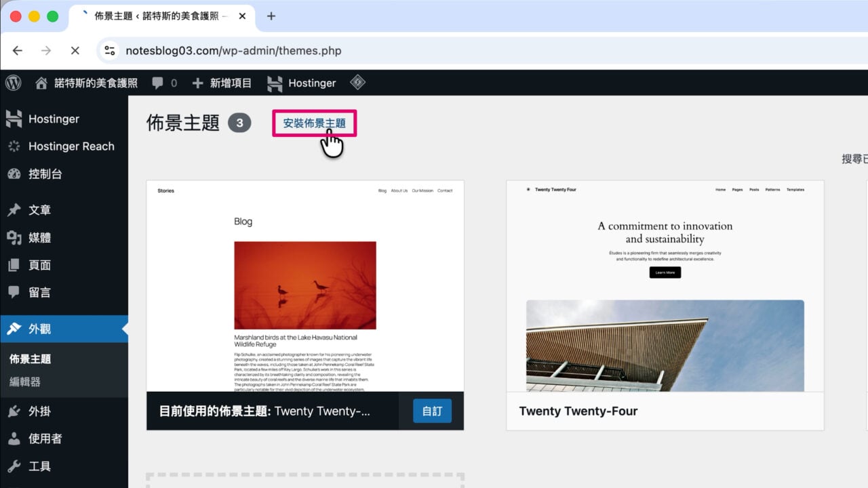This screenshot has width=868, height=488.
Task: Open 新增項目 in admin bar
Action: coord(231,83)
